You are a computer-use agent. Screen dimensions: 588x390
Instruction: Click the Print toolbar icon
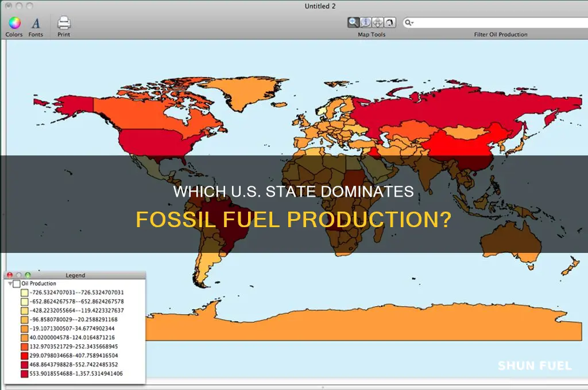pos(64,23)
